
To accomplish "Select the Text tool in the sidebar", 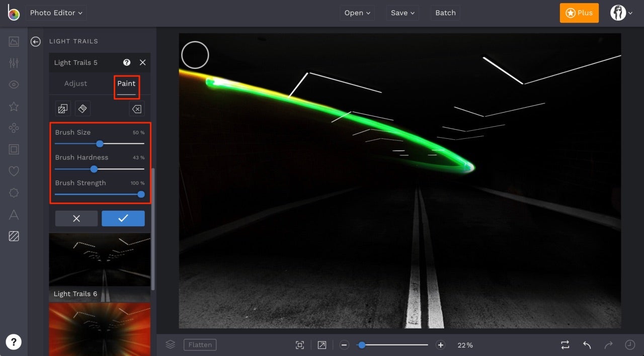I will coord(14,215).
